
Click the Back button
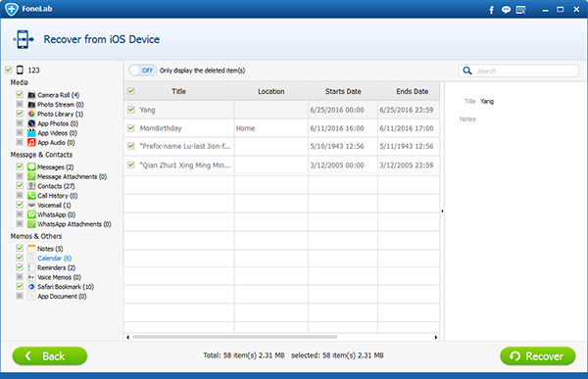coord(50,355)
